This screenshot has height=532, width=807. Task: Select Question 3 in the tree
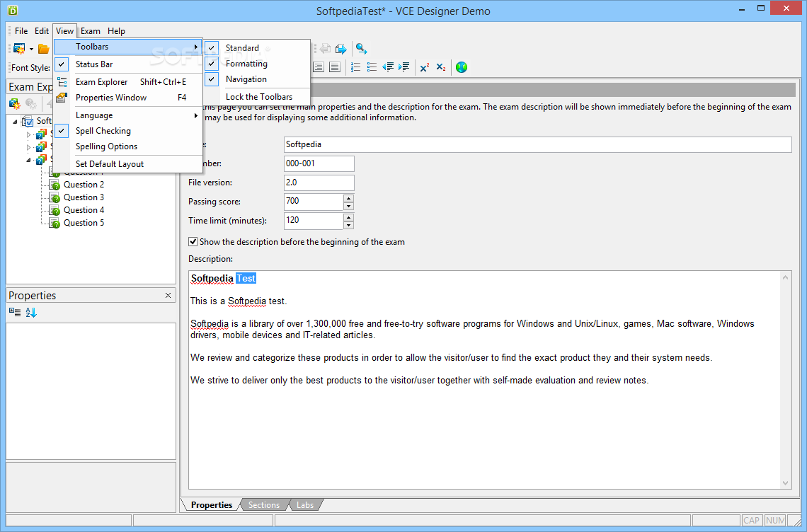(84, 197)
